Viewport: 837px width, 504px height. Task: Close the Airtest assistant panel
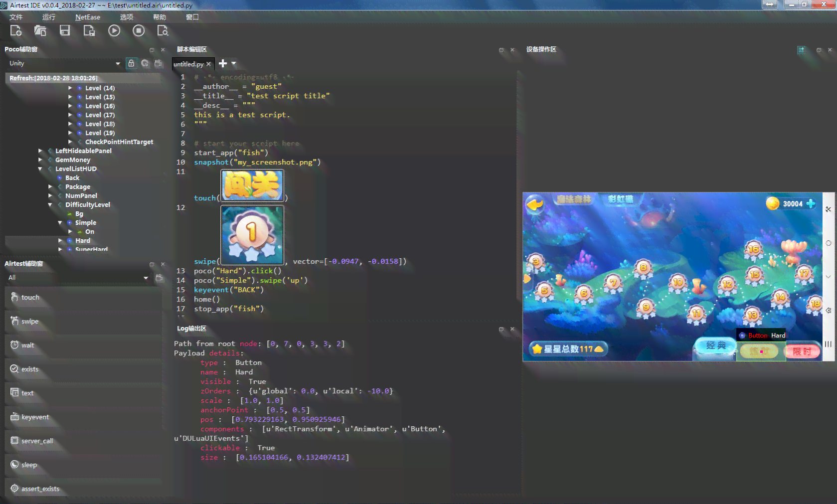pyautogui.click(x=163, y=264)
